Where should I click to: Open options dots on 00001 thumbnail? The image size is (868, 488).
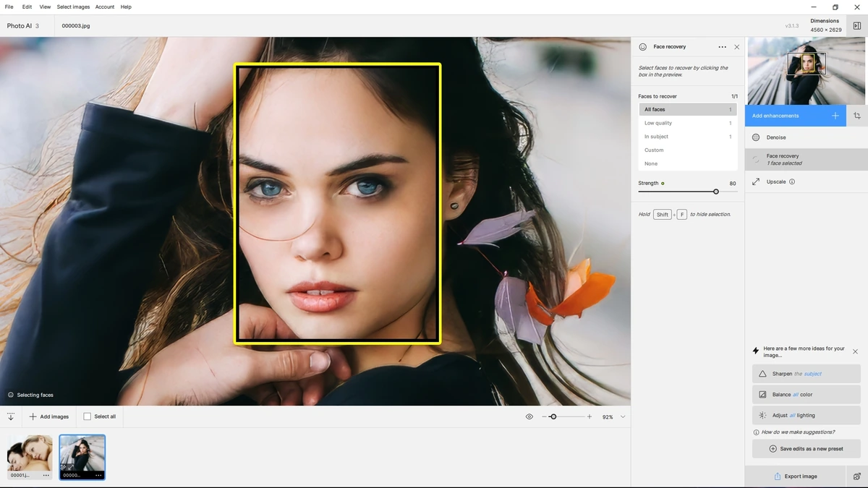(x=46, y=475)
